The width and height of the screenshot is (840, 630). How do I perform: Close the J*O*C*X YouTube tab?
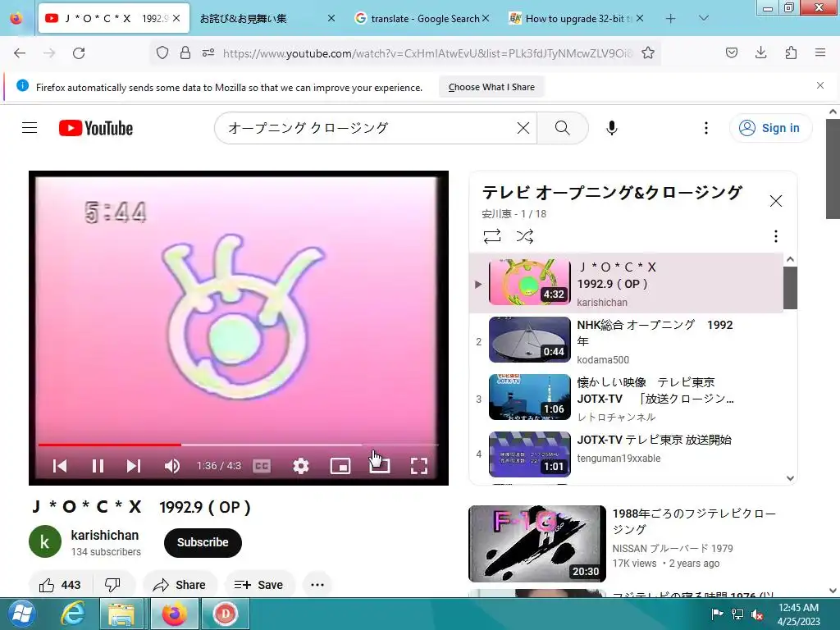176,19
